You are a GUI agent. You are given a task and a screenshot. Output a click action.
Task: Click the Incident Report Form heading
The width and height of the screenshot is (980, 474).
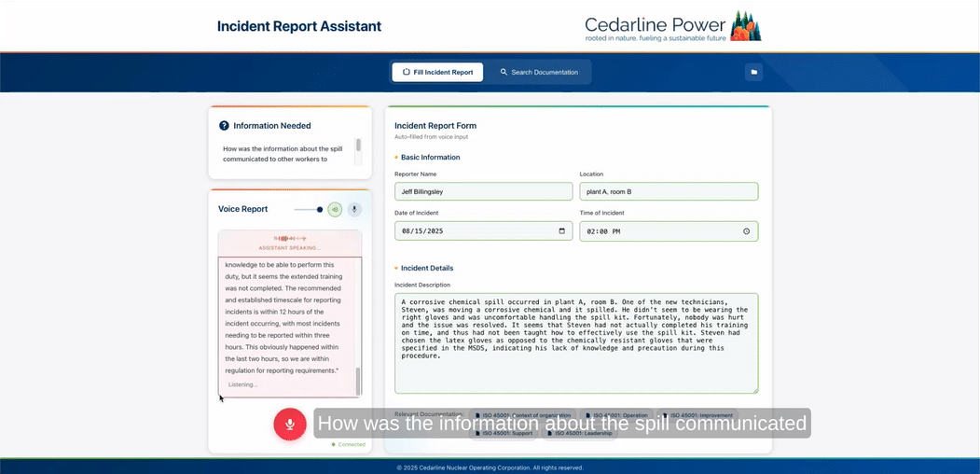[x=435, y=126]
